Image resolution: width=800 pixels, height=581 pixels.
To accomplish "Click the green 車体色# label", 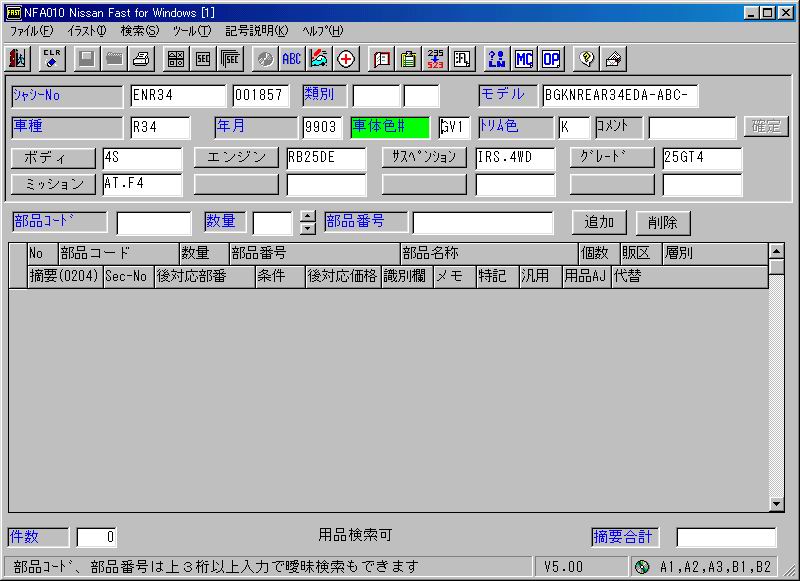I will pos(390,127).
